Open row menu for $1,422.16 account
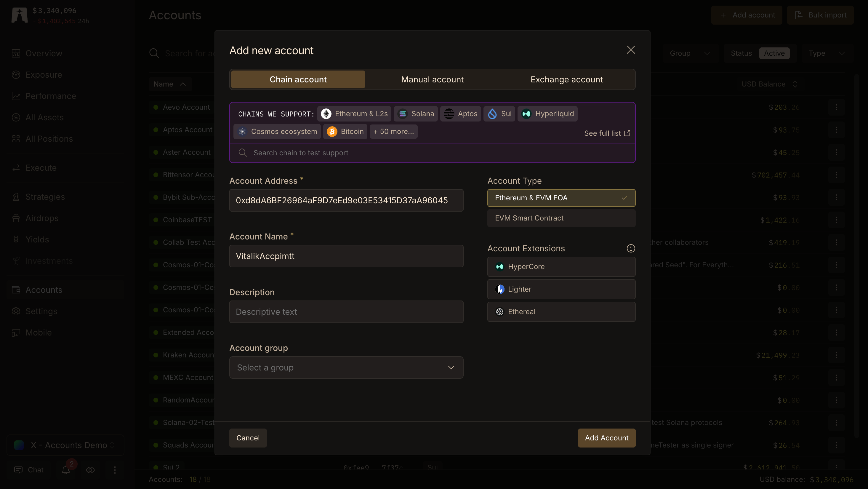 click(x=836, y=220)
